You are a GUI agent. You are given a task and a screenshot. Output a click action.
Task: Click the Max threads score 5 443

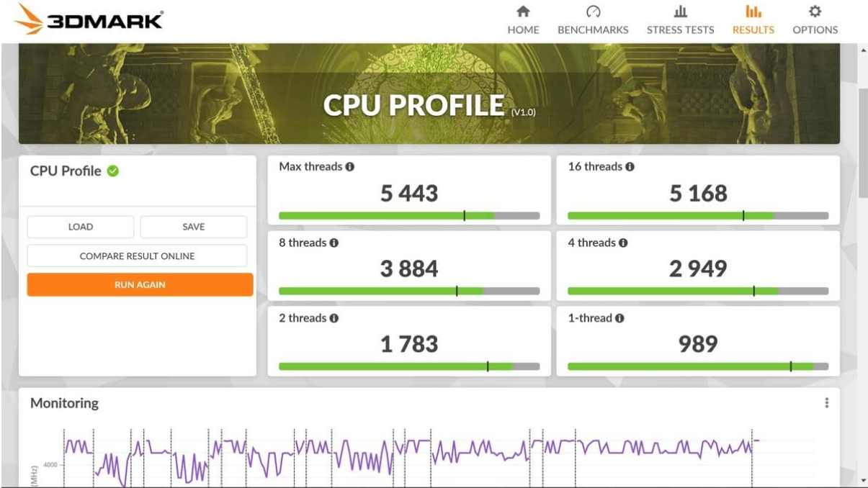409,193
